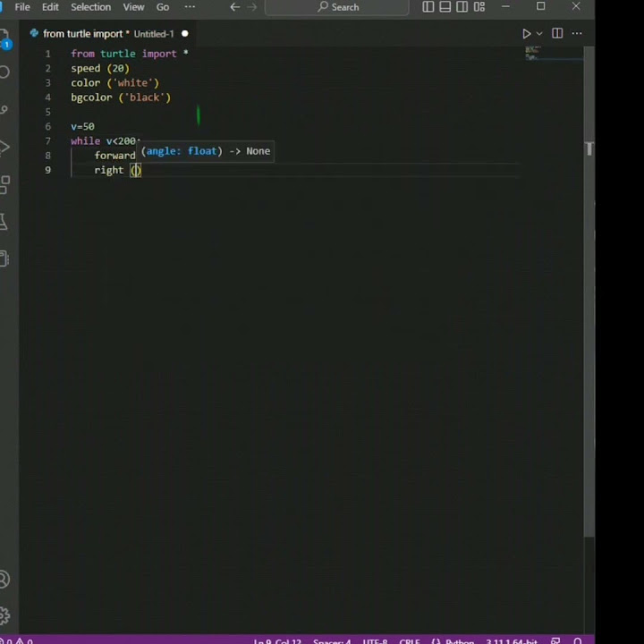The height and width of the screenshot is (644, 644).
Task: Click the 'forward' call on line 8
Action: click(114, 156)
